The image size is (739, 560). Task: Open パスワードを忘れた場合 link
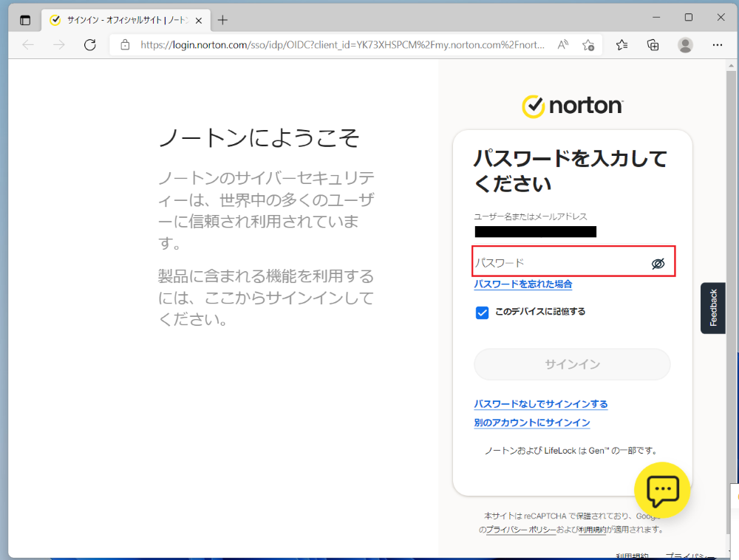point(523,284)
